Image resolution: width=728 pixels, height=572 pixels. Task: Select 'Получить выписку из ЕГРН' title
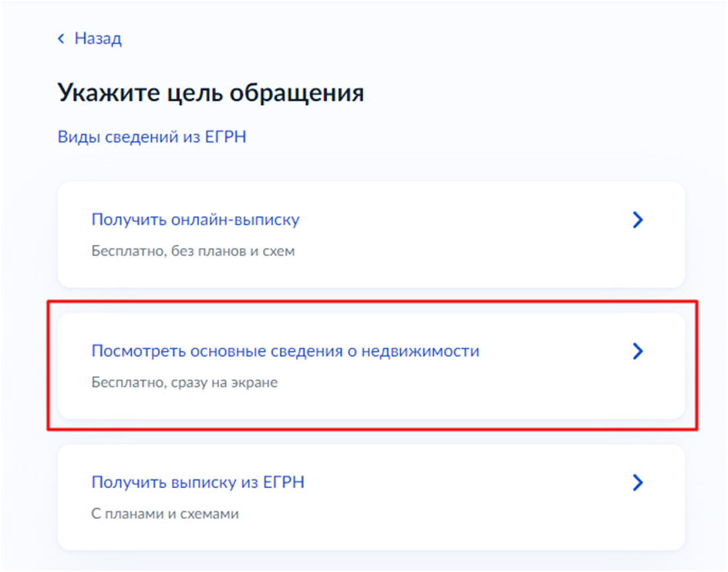point(198,483)
